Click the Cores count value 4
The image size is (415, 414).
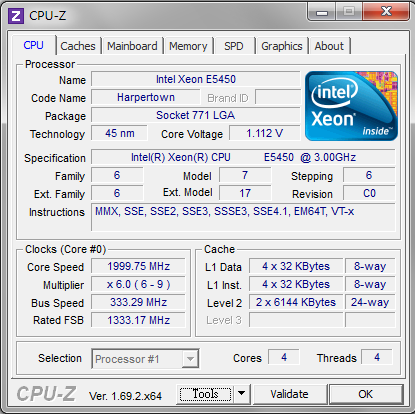[284, 357]
